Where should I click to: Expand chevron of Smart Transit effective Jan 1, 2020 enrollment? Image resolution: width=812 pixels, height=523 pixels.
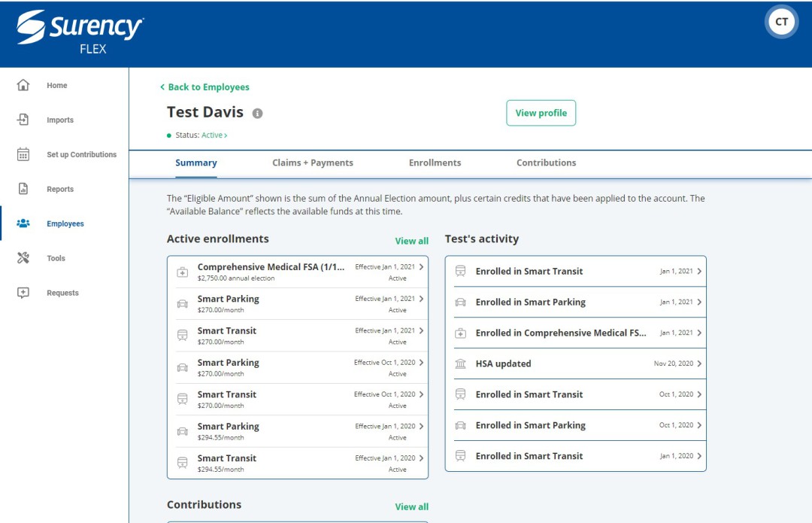[422, 458]
